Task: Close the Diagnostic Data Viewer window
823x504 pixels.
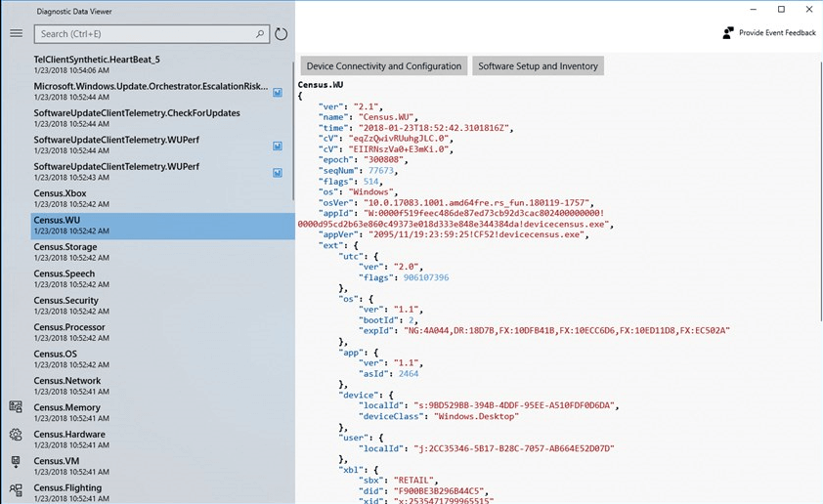Action: click(x=809, y=10)
